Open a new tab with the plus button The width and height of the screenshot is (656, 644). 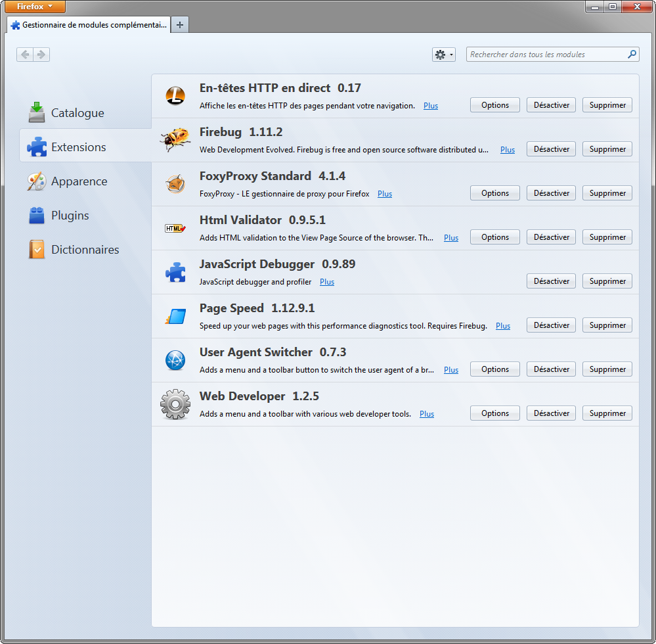click(180, 25)
